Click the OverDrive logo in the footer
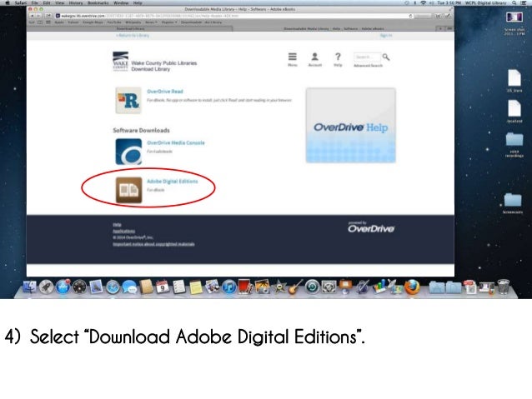This screenshot has width=532, height=399. point(371,227)
